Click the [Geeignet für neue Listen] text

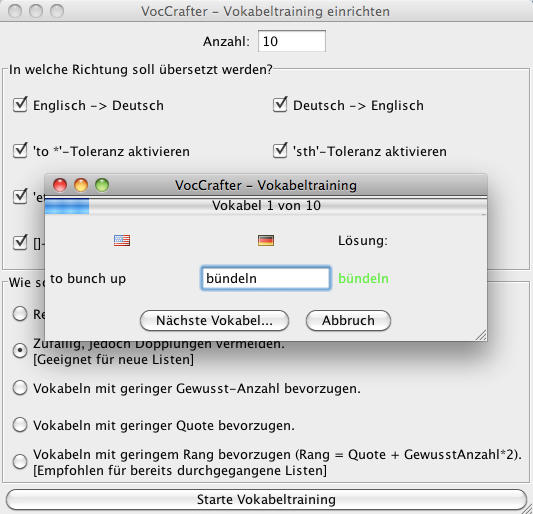(x=114, y=359)
